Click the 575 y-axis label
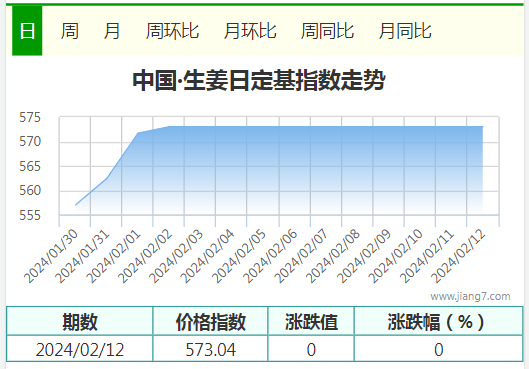Screen dimensions: 529x369 click(30, 117)
